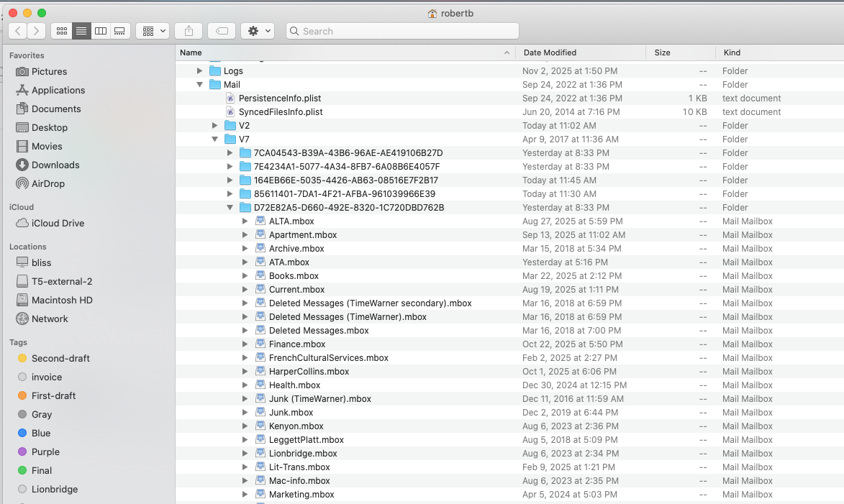Sort by the Date Modified column
The image size is (844, 504).
click(550, 52)
